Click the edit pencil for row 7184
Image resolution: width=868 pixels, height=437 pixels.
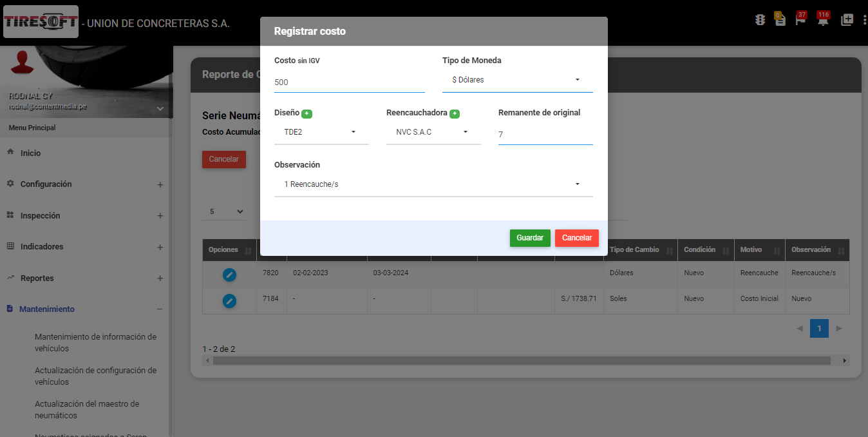click(229, 300)
